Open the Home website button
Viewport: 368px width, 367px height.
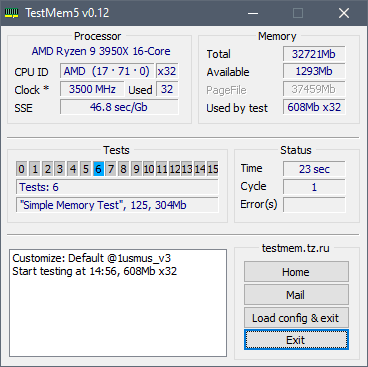click(x=296, y=272)
